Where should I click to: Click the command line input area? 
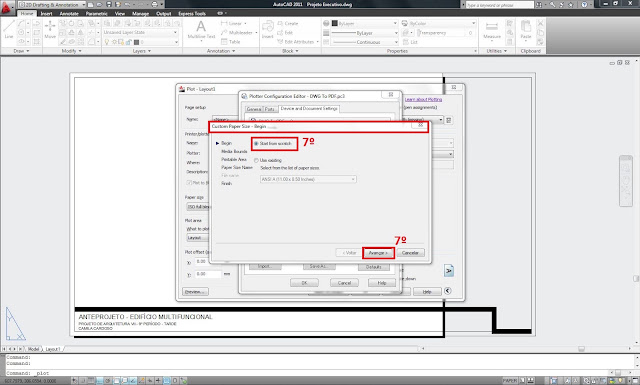306,373
